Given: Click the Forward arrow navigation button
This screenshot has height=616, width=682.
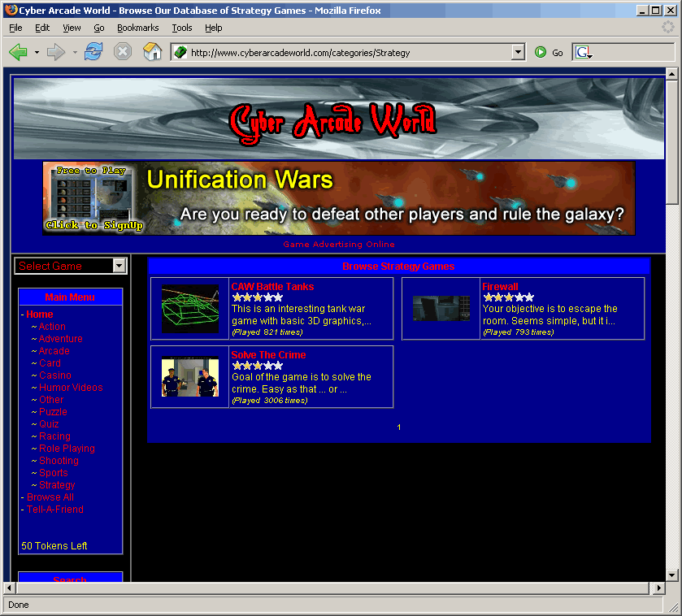Looking at the screenshot, I should 55,52.
